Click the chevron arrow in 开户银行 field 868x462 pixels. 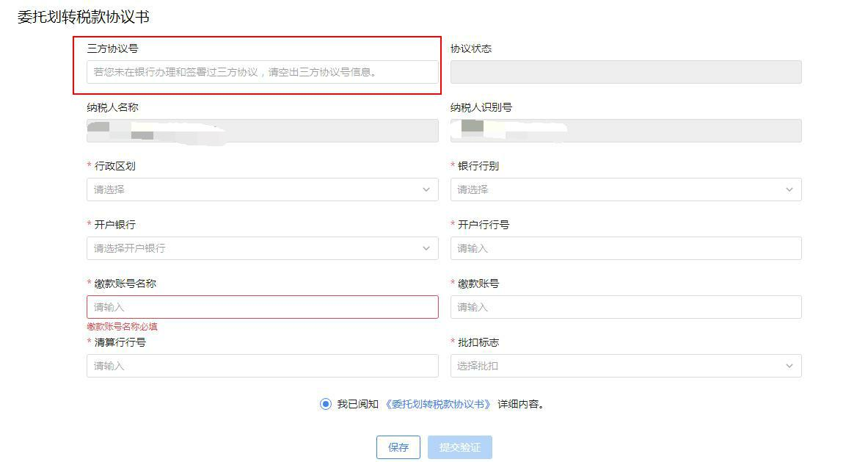point(426,248)
